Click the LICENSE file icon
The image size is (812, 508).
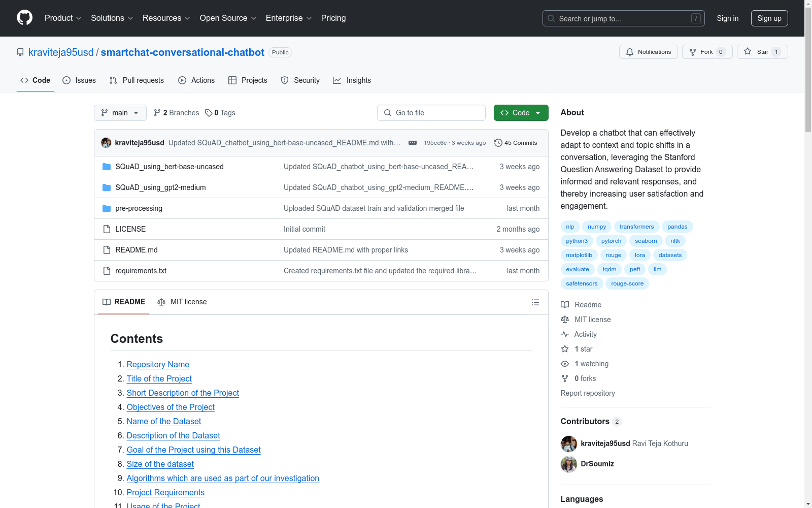(x=107, y=229)
